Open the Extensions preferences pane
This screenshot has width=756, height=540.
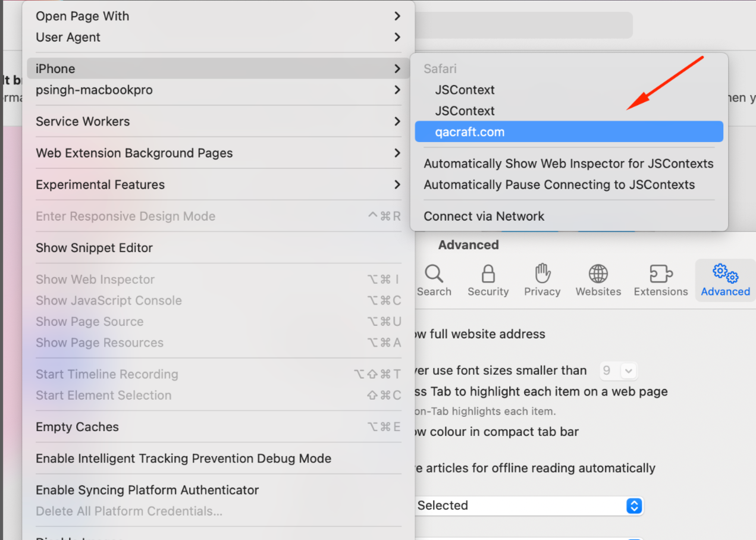[x=661, y=280]
